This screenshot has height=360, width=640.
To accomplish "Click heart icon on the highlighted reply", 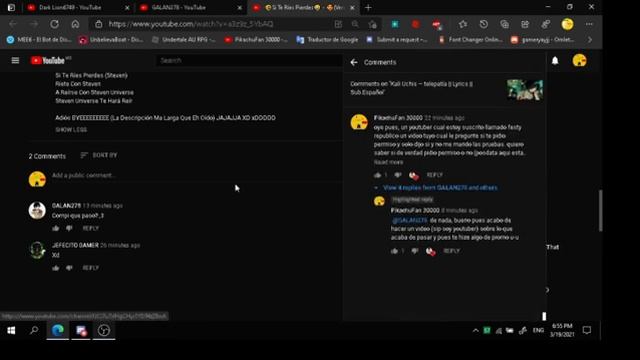I will [431, 251].
